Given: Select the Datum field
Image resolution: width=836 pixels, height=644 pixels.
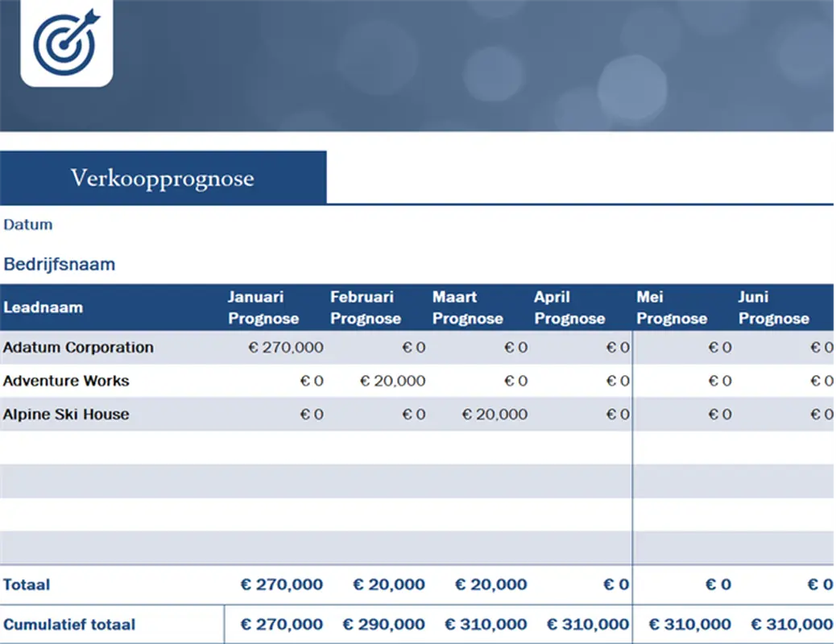Looking at the screenshot, I should 27,225.
